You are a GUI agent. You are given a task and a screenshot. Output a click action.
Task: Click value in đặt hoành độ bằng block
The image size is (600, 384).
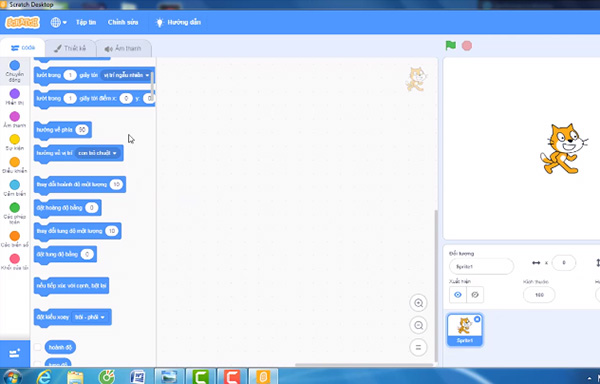coord(91,208)
